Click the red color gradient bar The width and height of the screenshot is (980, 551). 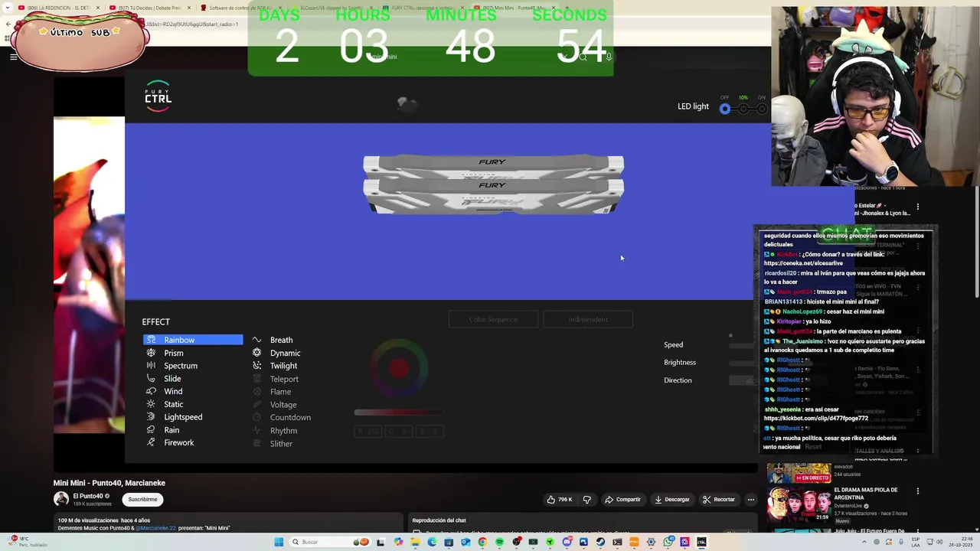398,412
